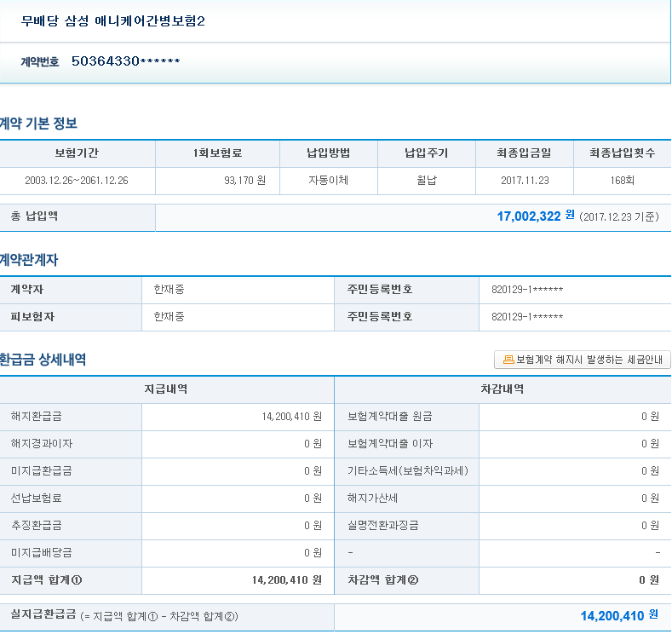
Task: Click the 환급금 상세내역 section heading
Action: click(x=43, y=360)
